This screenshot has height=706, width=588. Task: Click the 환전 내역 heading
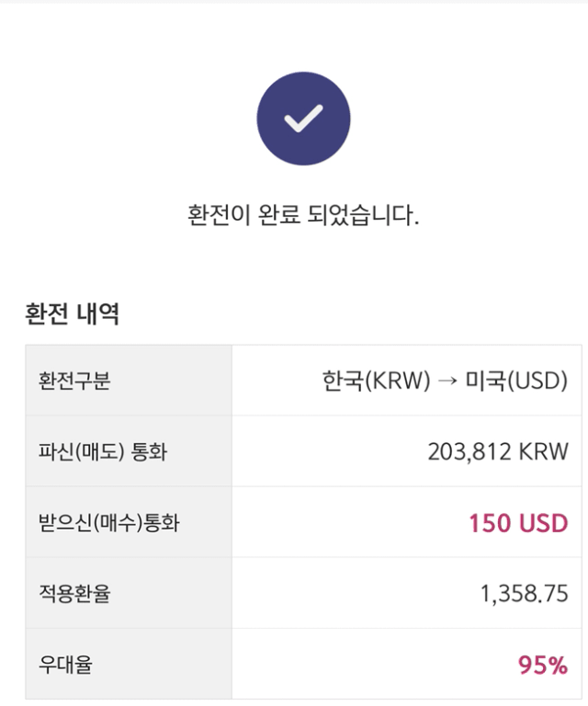point(72,313)
